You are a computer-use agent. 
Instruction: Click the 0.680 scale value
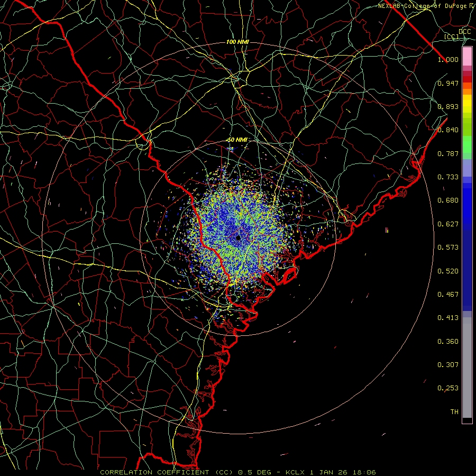(448, 200)
